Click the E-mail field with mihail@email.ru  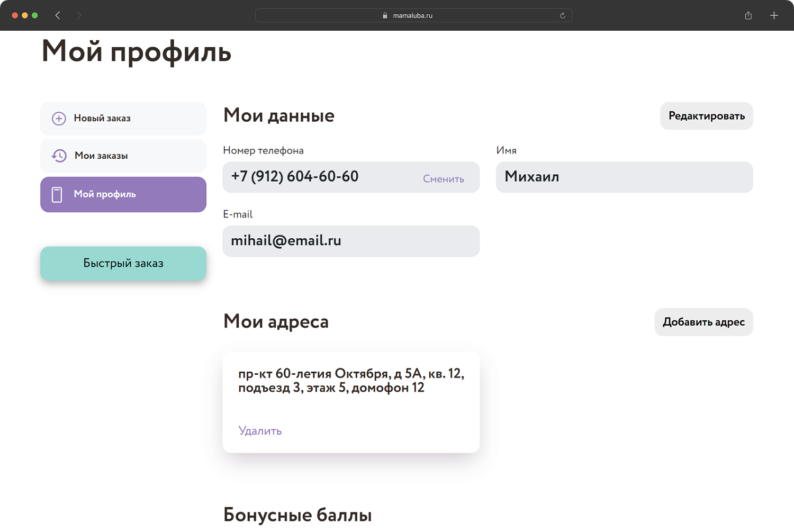click(x=351, y=241)
